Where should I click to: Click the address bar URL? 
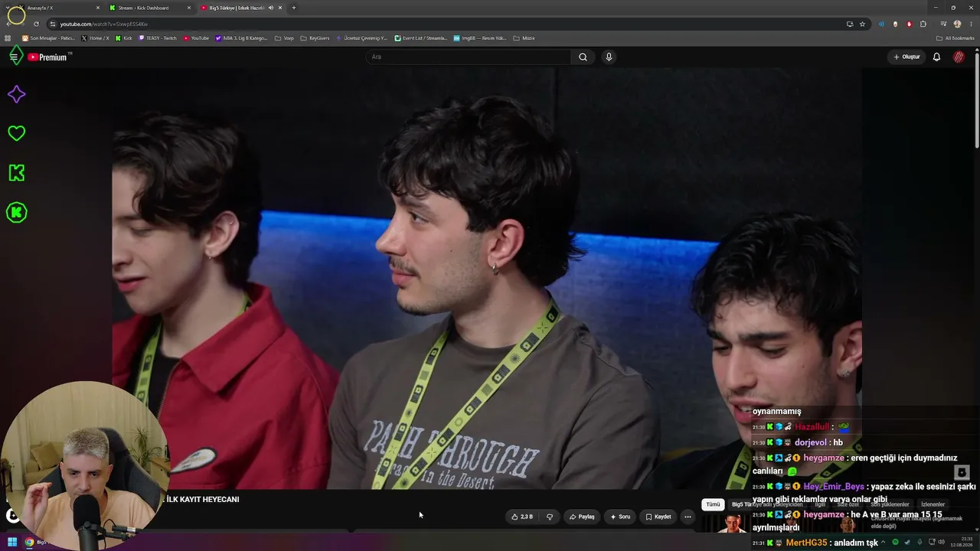(104, 24)
